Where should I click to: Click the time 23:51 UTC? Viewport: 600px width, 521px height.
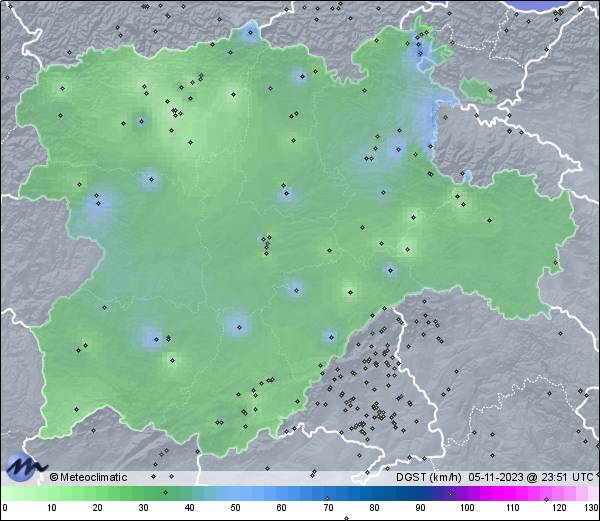[566, 477]
